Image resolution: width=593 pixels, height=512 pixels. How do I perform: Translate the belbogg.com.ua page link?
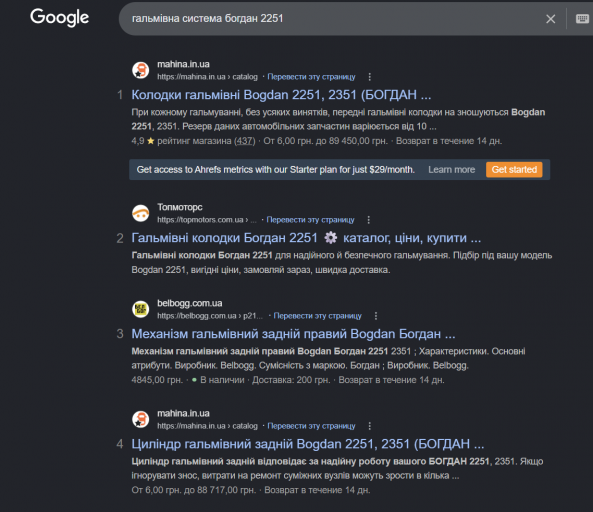click(317, 316)
